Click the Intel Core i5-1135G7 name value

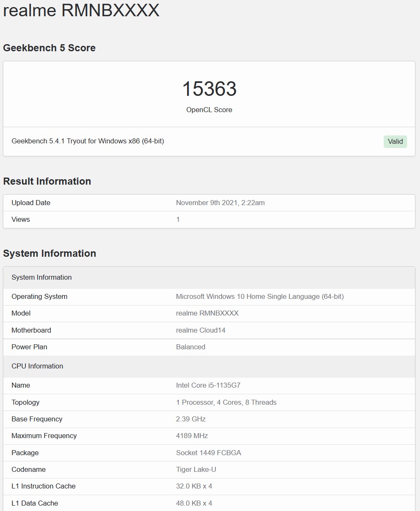pos(208,386)
